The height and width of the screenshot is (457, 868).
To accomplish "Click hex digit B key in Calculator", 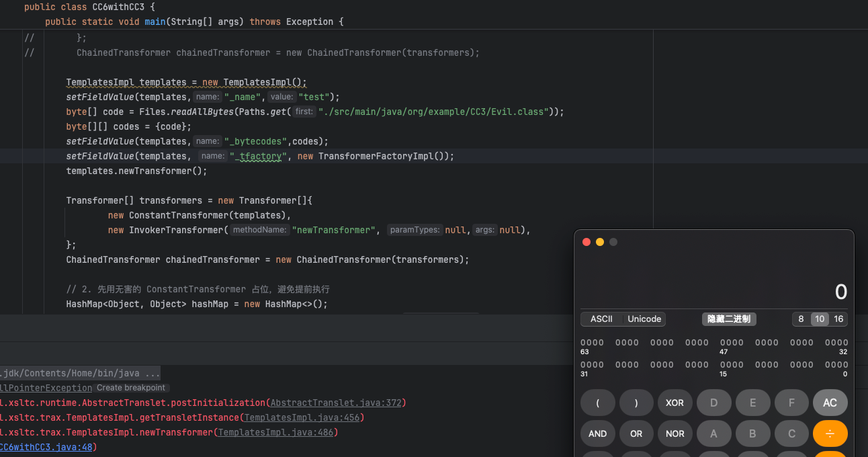I will 752,433.
